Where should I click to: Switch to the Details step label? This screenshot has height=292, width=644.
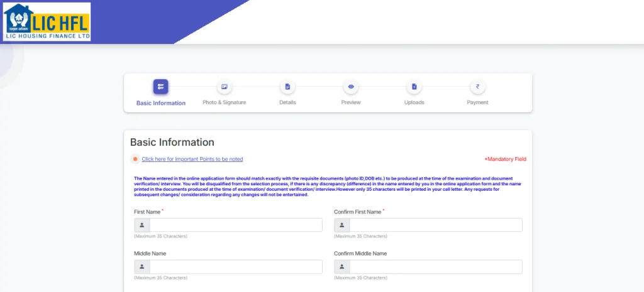point(287,102)
